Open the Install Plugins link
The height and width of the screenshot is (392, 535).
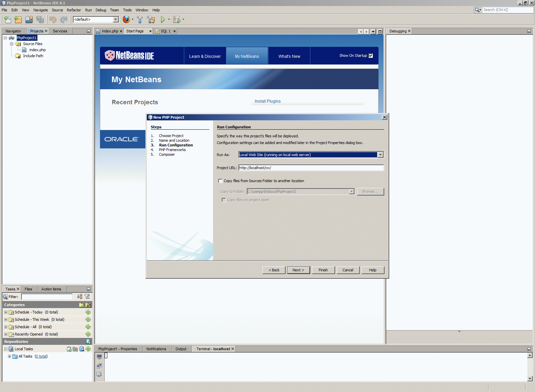coord(267,101)
